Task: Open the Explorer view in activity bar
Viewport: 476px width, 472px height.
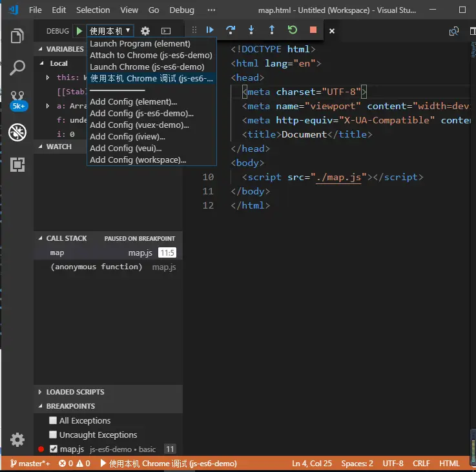Action: (17, 36)
